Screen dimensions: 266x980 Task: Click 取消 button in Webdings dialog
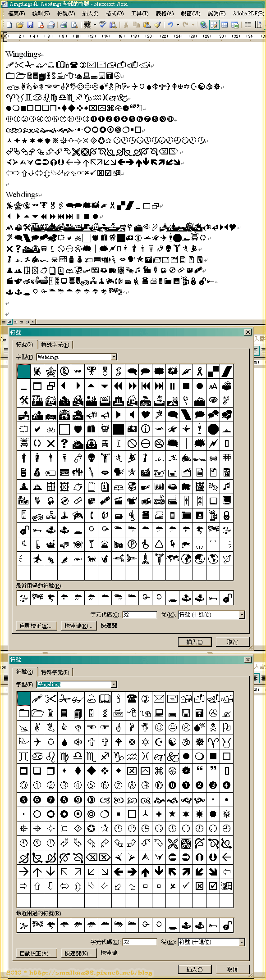232,642
